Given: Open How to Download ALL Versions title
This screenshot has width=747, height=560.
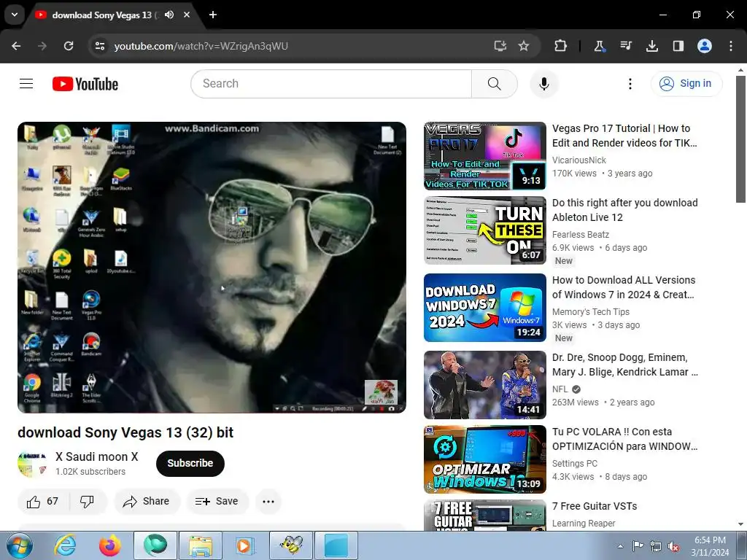Looking at the screenshot, I should click(x=624, y=287).
